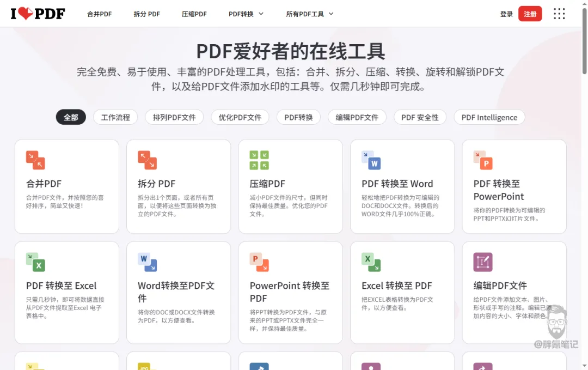Click the PowerPoint 转换至 PDF icon
The width and height of the screenshot is (588, 370).
click(259, 262)
